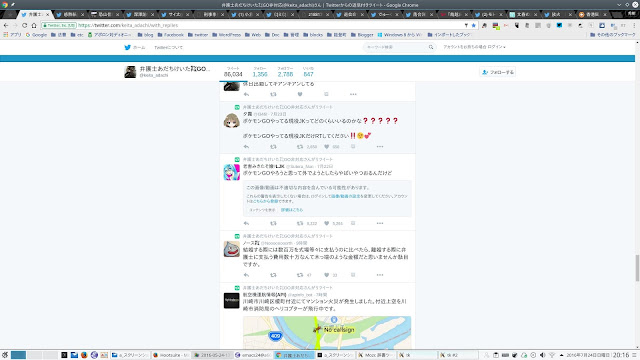Open the mail icon in taskbar

[x=74, y=355]
